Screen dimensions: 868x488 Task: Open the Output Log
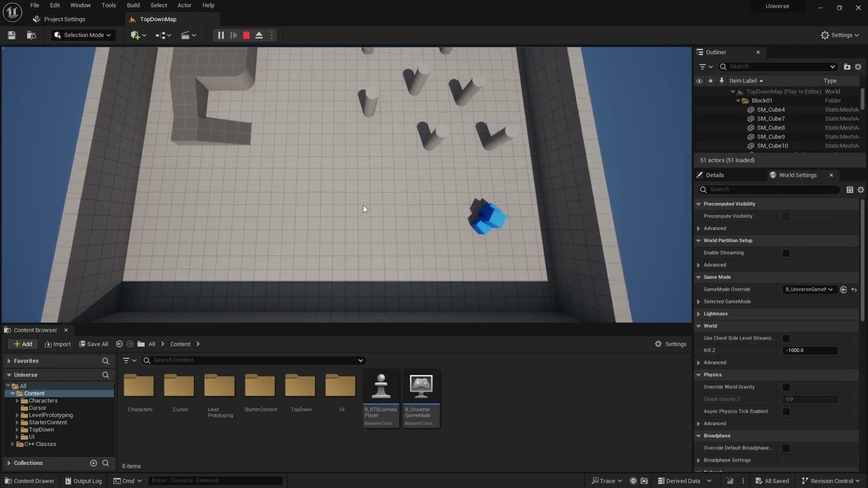(x=83, y=481)
